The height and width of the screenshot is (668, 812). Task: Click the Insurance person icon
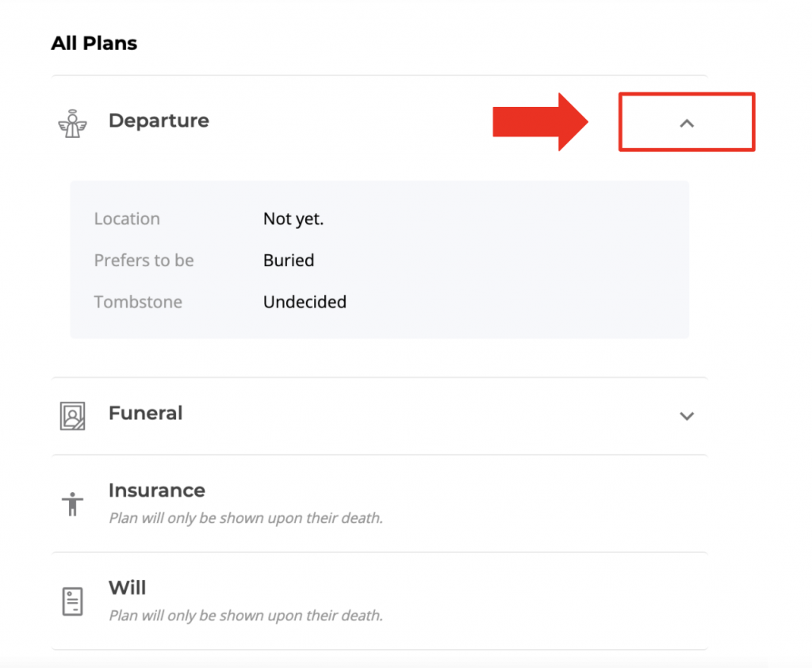(x=72, y=504)
